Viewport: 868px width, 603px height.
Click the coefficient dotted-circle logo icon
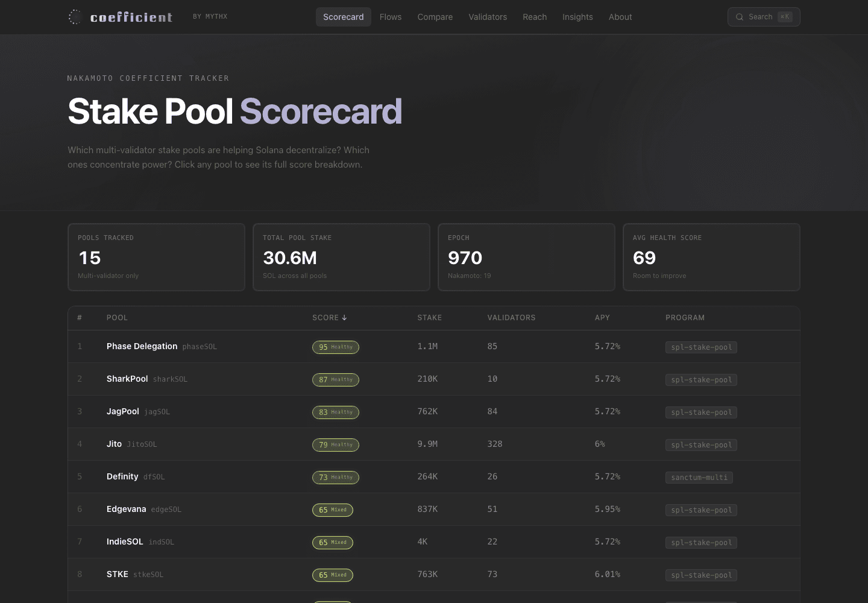coord(75,17)
